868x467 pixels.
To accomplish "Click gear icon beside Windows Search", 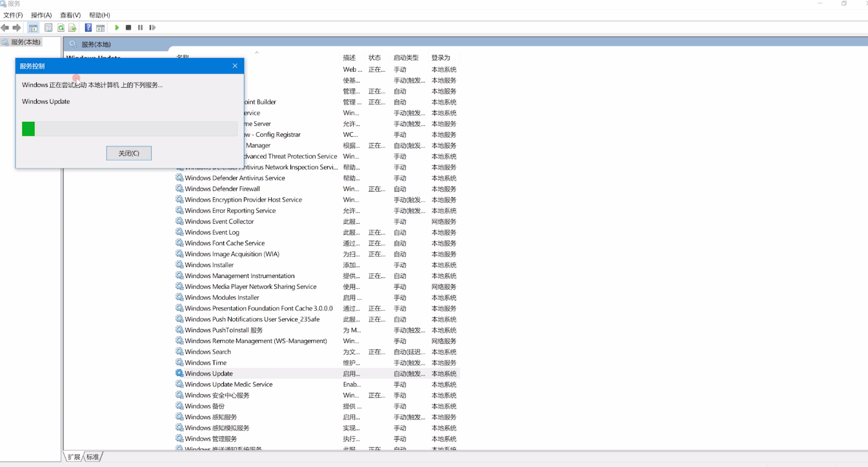I will pos(179,352).
